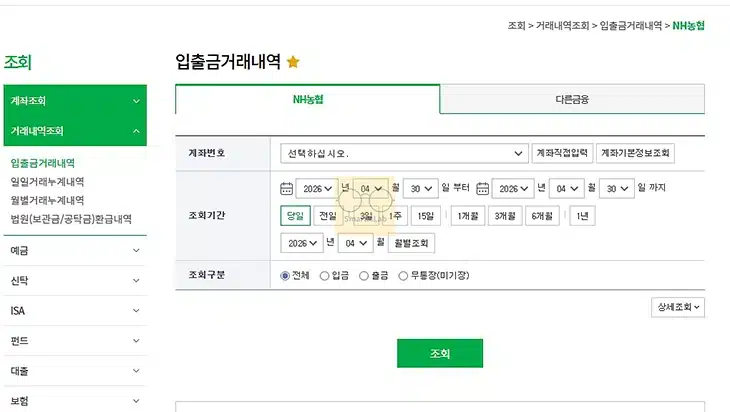Viewport: 730px width, 412px height.
Task: Click the 입출금거래내역 breadcrumb link
Action: coord(630,26)
